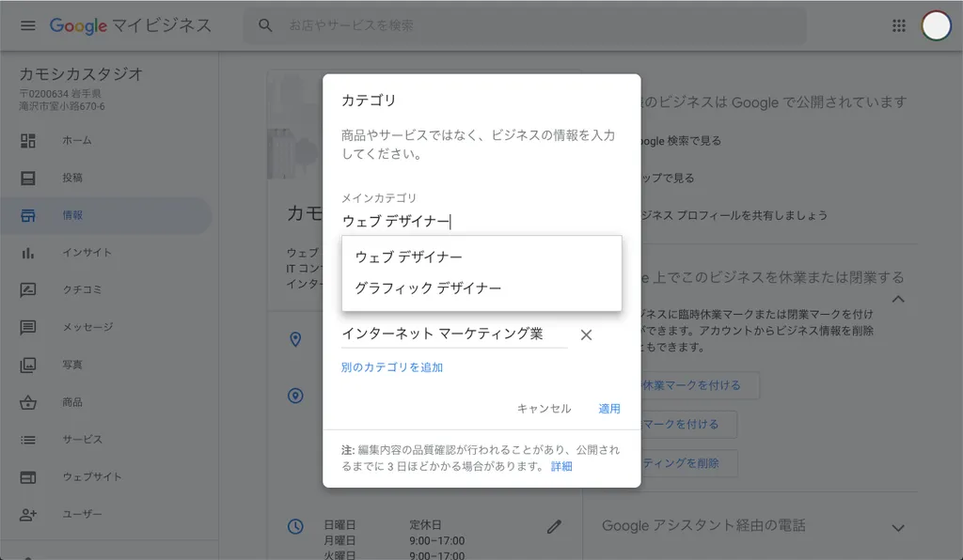Click プロフィールを共有しましょう link

[734, 216]
